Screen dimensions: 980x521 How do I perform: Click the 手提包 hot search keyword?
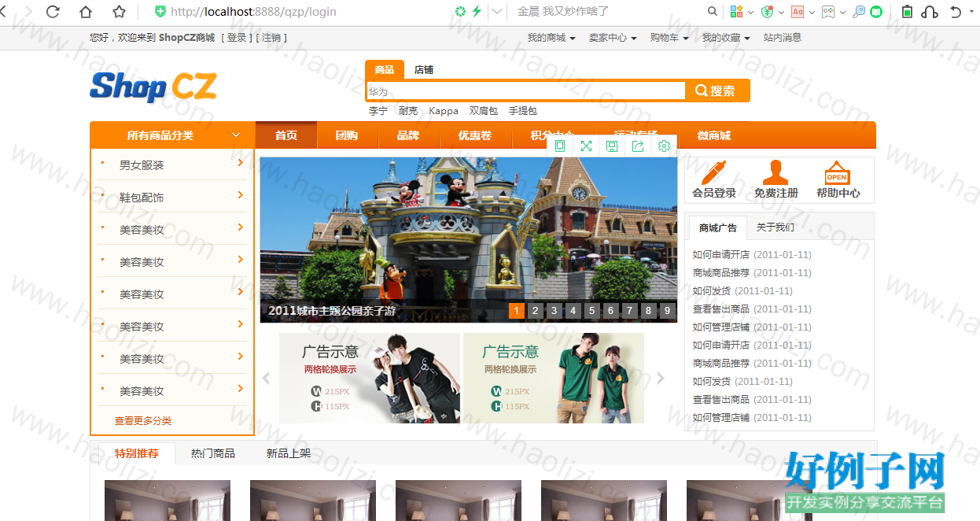[523, 111]
